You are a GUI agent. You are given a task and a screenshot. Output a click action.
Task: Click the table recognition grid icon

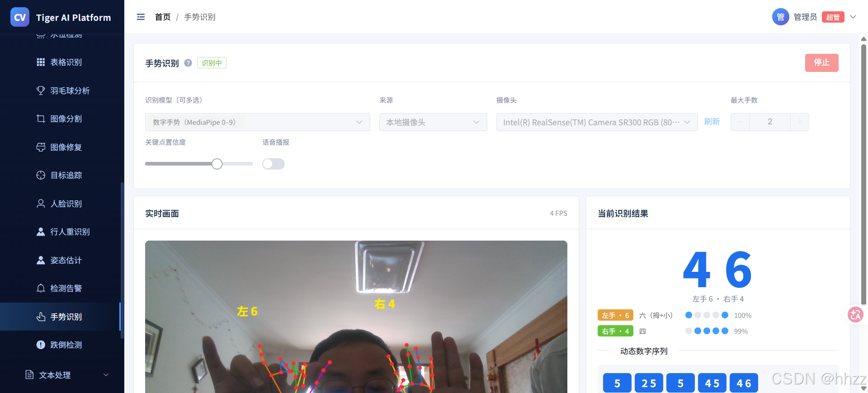41,62
